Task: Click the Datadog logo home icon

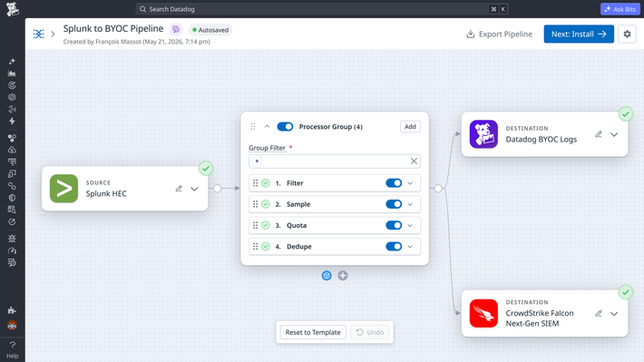Action: click(13, 9)
